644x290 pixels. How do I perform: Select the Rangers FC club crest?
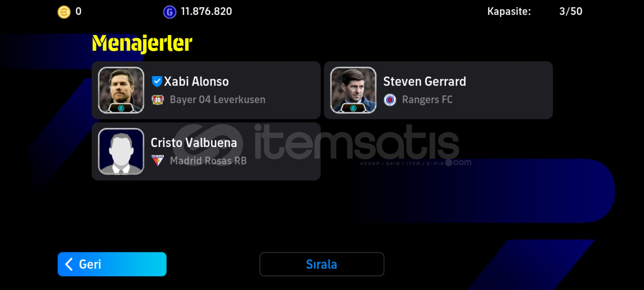click(390, 100)
